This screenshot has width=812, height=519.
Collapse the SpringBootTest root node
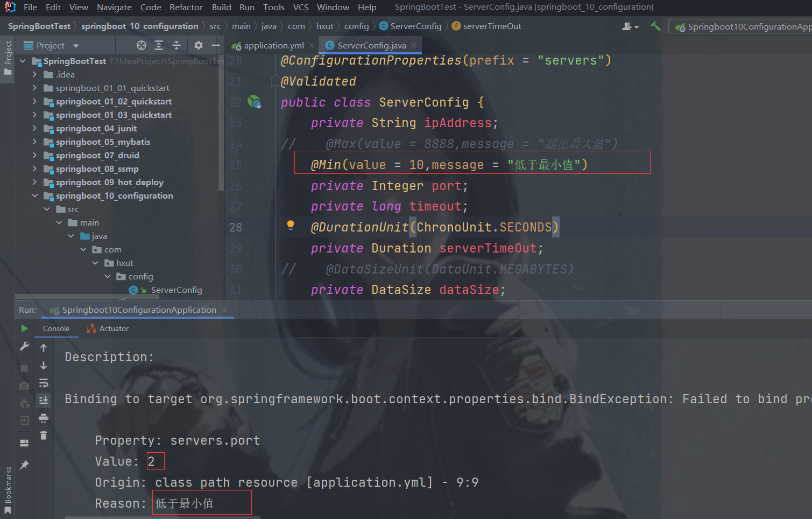23,61
